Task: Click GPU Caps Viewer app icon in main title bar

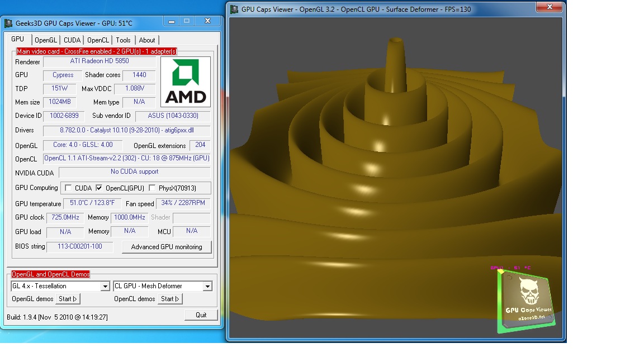Action: pyautogui.click(x=8, y=23)
